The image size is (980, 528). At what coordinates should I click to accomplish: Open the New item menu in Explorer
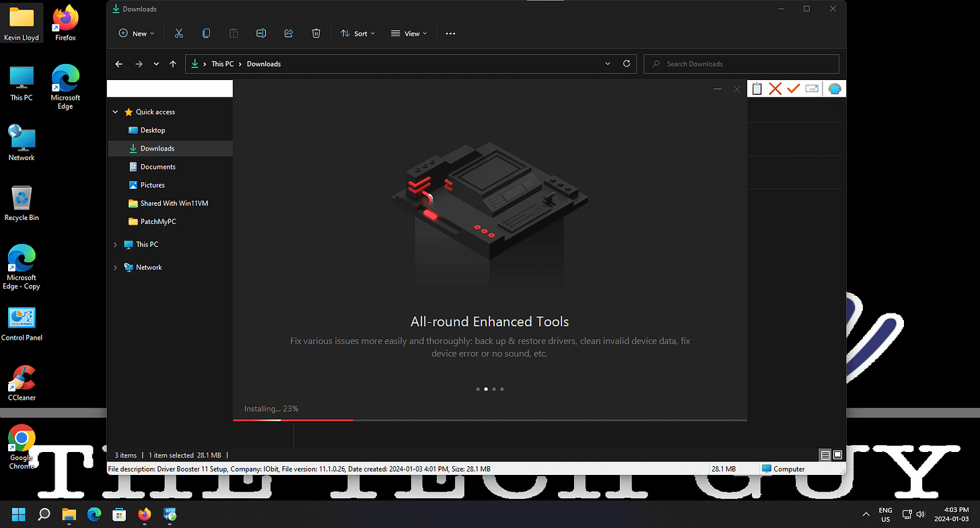(x=136, y=34)
